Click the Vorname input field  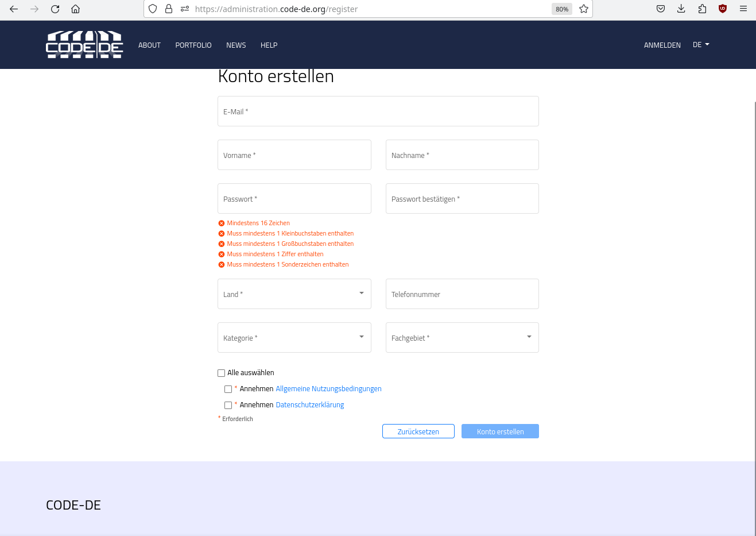tap(294, 155)
